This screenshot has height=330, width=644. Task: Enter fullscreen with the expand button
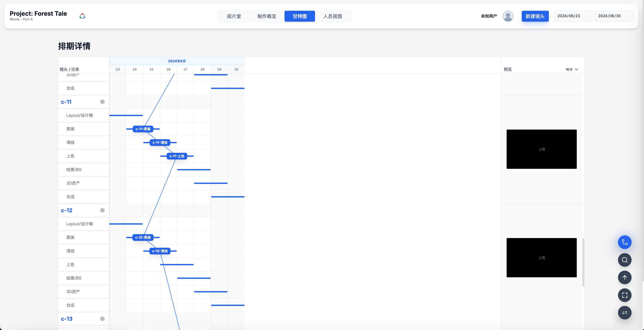(625, 295)
